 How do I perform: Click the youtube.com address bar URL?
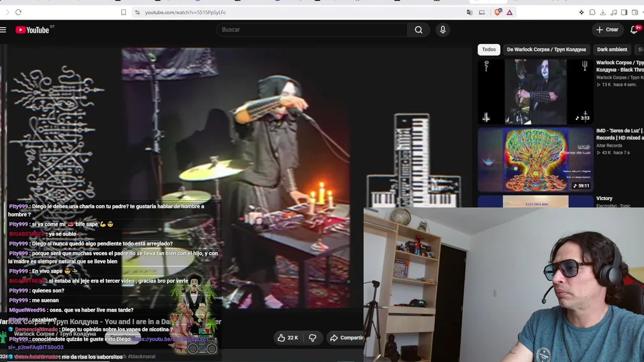pyautogui.click(x=186, y=12)
